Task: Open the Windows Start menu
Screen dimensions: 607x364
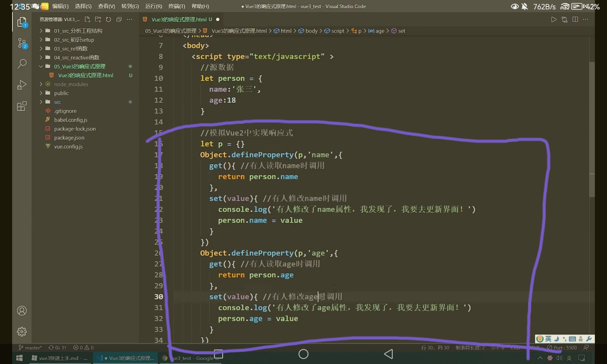Action: click(19, 358)
